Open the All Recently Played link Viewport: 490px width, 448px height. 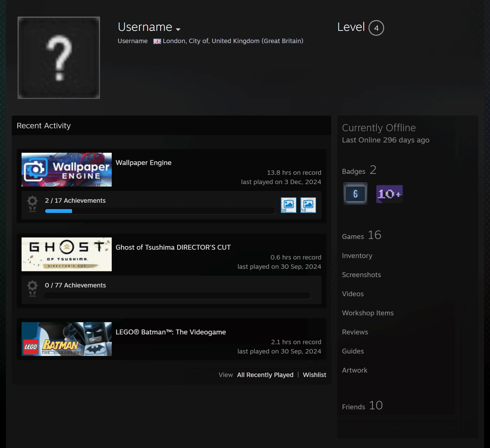coord(265,375)
